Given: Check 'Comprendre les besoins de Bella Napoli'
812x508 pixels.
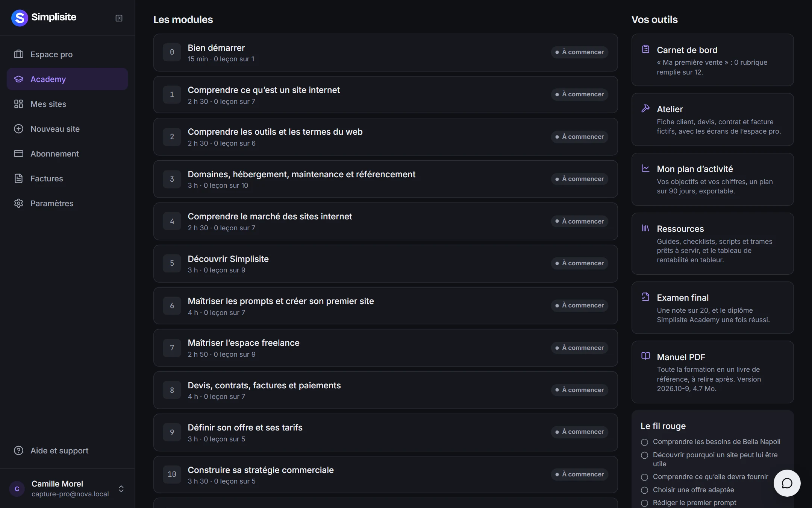Looking at the screenshot, I should coord(644,442).
